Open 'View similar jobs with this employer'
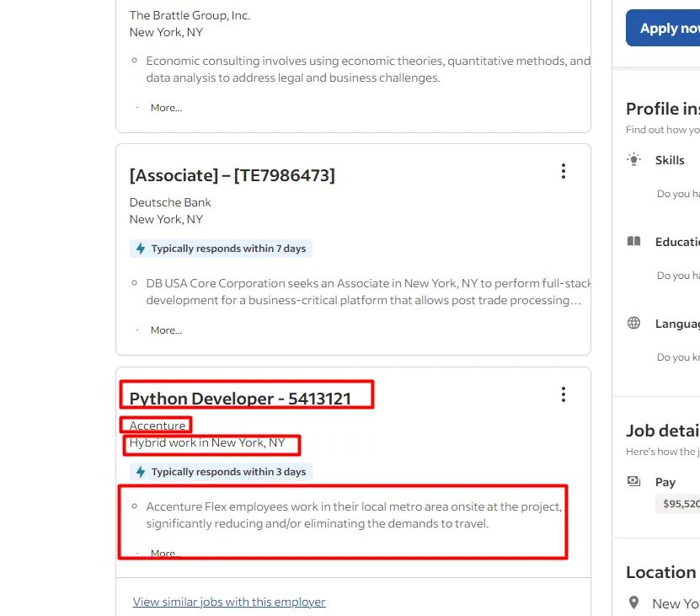The height and width of the screenshot is (616, 700). tap(229, 602)
